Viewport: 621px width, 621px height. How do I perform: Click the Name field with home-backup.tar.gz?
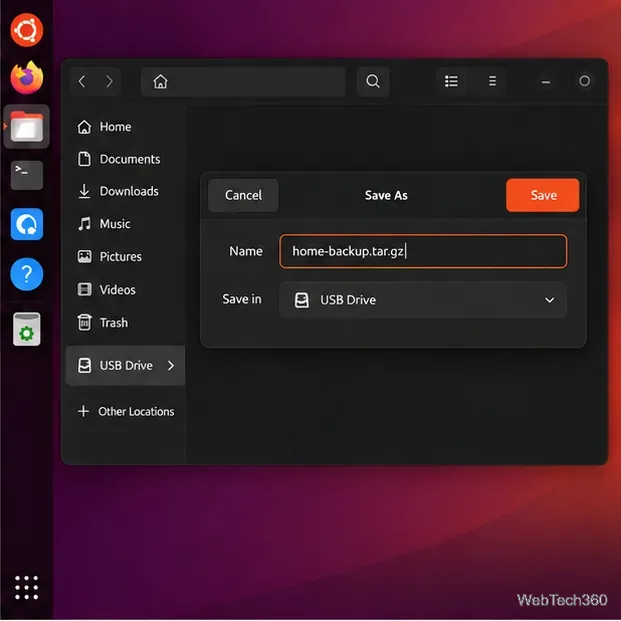423,251
